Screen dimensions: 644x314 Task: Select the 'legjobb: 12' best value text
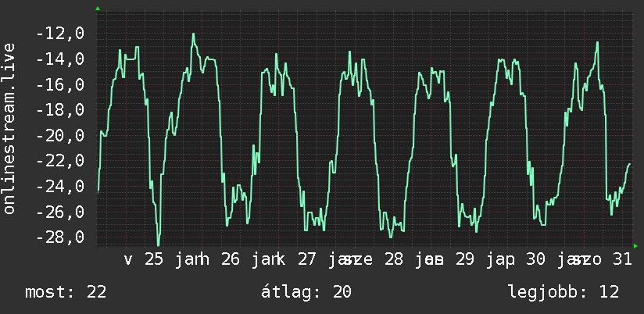click(x=563, y=292)
